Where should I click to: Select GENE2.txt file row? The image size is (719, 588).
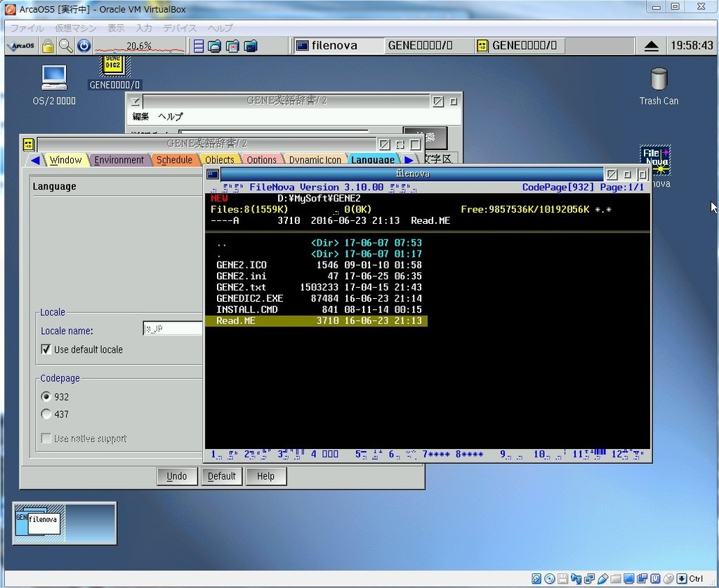317,288
